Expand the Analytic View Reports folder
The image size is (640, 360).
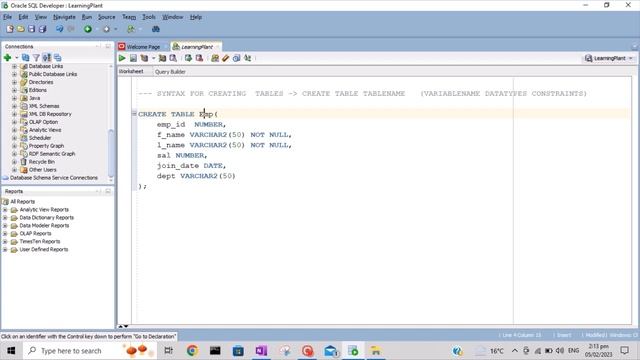(5, 210)
